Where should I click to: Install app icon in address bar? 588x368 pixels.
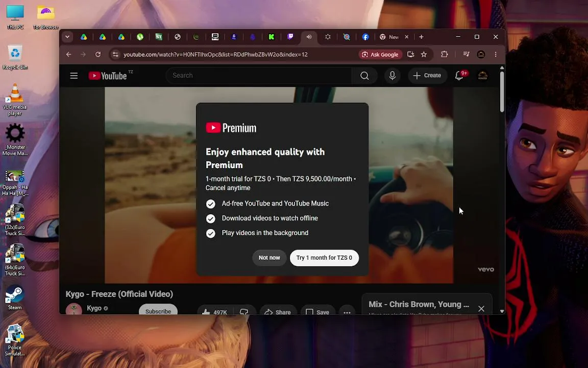410,55
